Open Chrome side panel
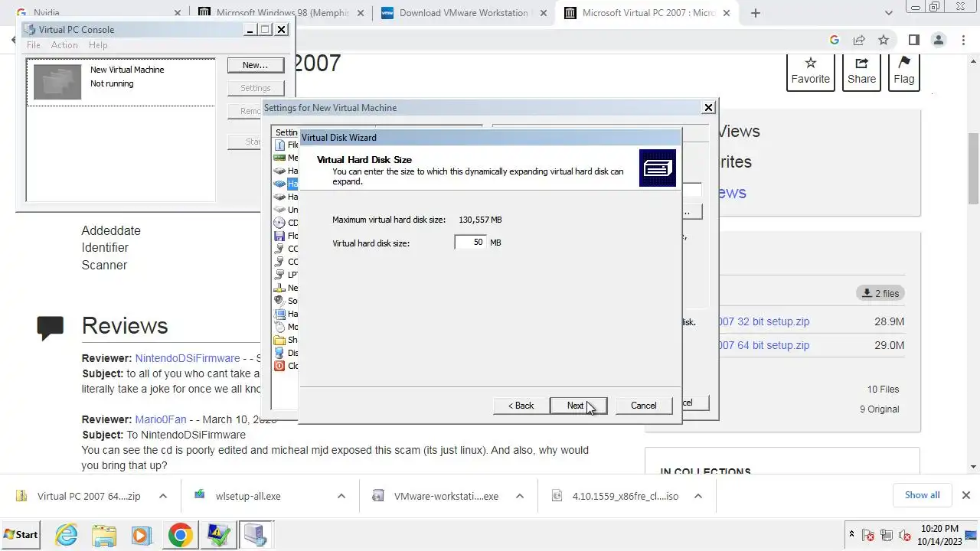The height and width of the screenshot is (551, 980). pos(913,40)
